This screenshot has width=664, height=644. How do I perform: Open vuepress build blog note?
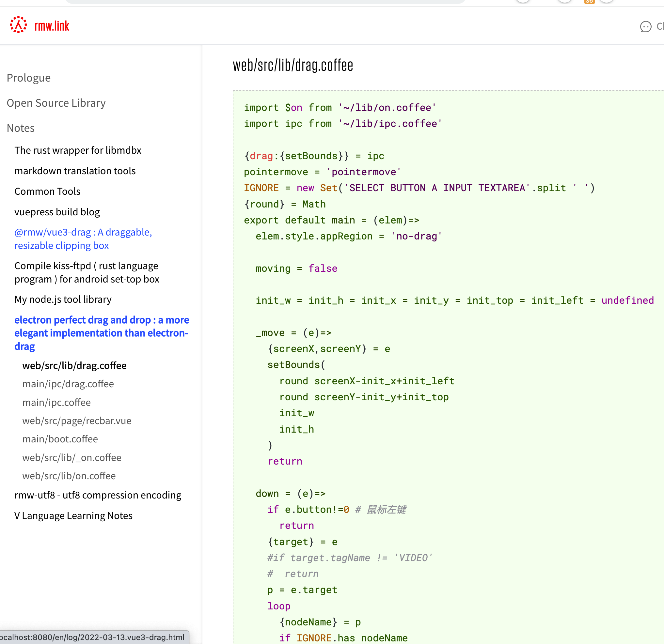[x=57, y=212]
